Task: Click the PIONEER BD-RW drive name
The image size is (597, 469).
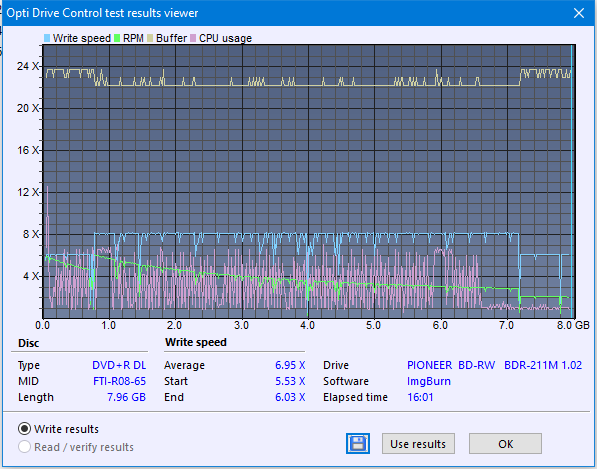Action: (x=451, y=365)
